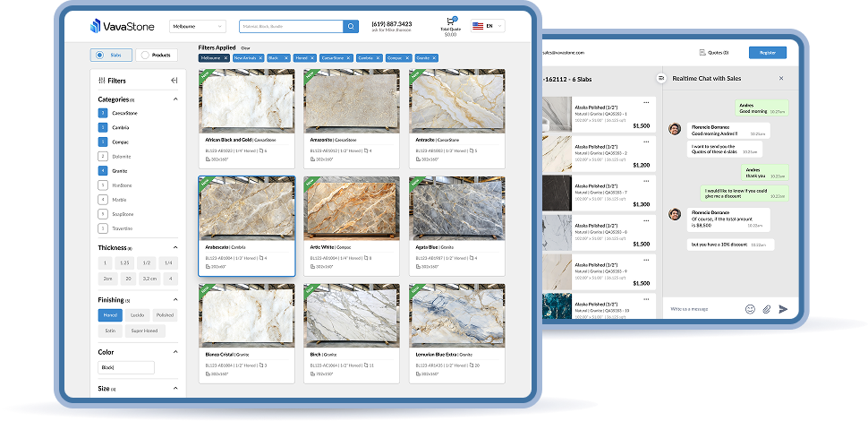The width and height of the screenshot is (868, 421).
Task: Click the blue search magnifier button
Action: [x=352, y=27]
